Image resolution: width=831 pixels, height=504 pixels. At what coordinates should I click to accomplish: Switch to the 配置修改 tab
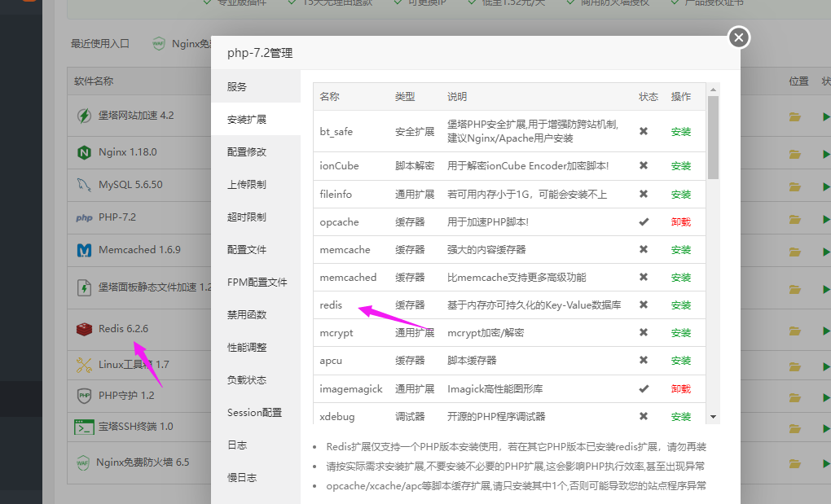[256, 152]
